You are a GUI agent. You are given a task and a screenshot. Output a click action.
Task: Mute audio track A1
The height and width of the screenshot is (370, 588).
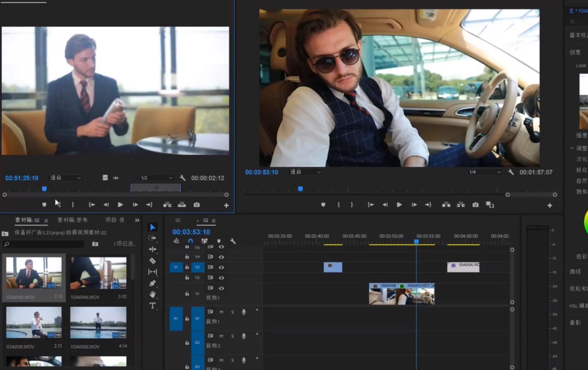221,312
